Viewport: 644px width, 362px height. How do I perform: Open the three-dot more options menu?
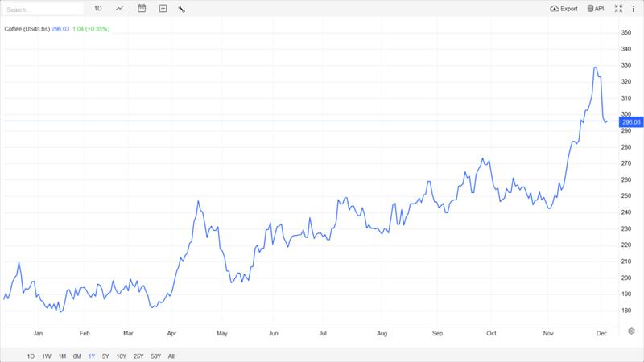(634, 9)
